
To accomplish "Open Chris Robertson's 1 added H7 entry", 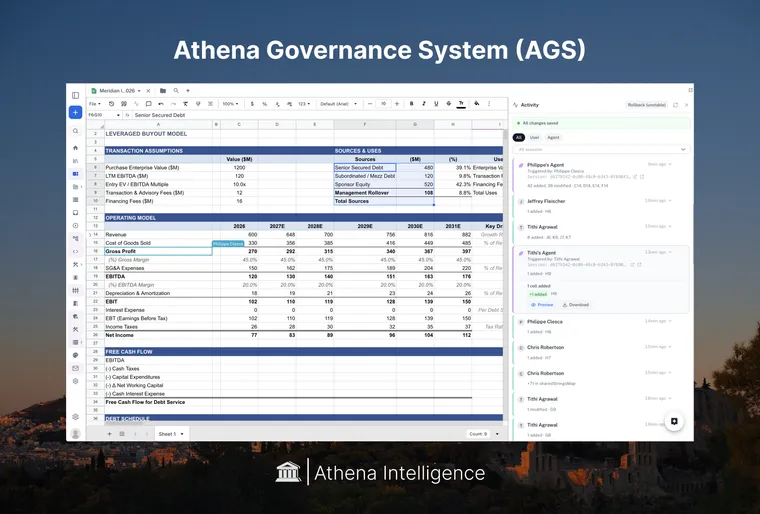I will 601,353.
